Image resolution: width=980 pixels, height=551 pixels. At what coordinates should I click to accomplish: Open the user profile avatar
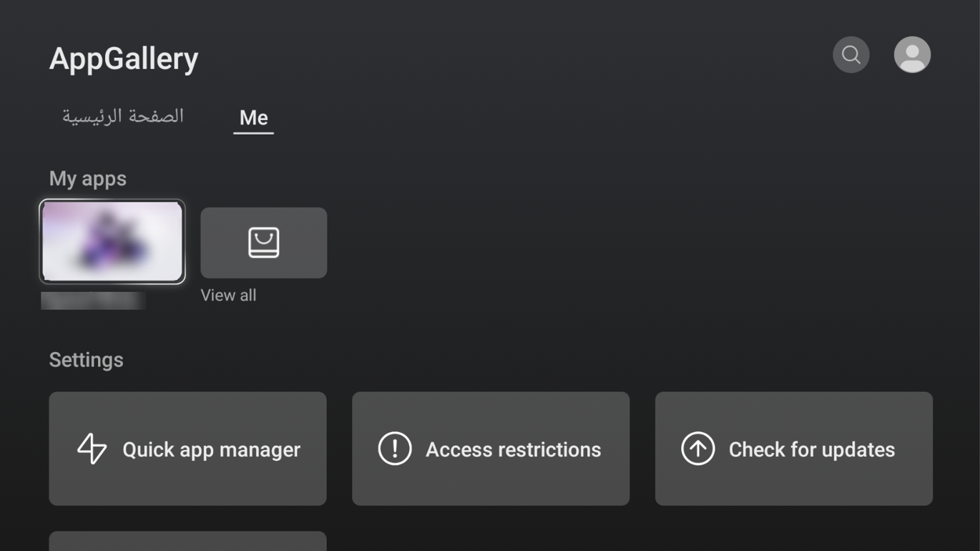[912, 54]
